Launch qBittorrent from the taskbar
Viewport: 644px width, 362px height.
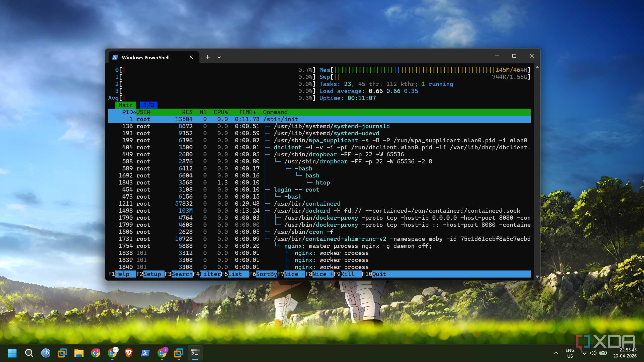point(46,353)
